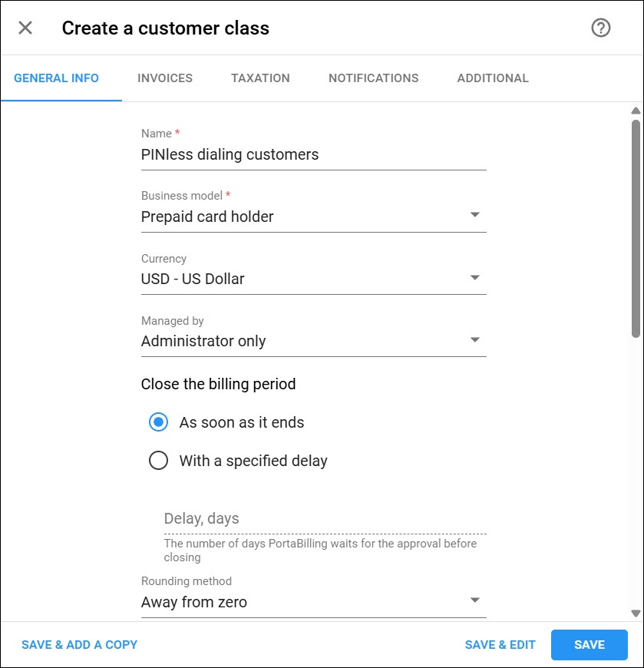Click the Save button

click(x=589, y=644)
